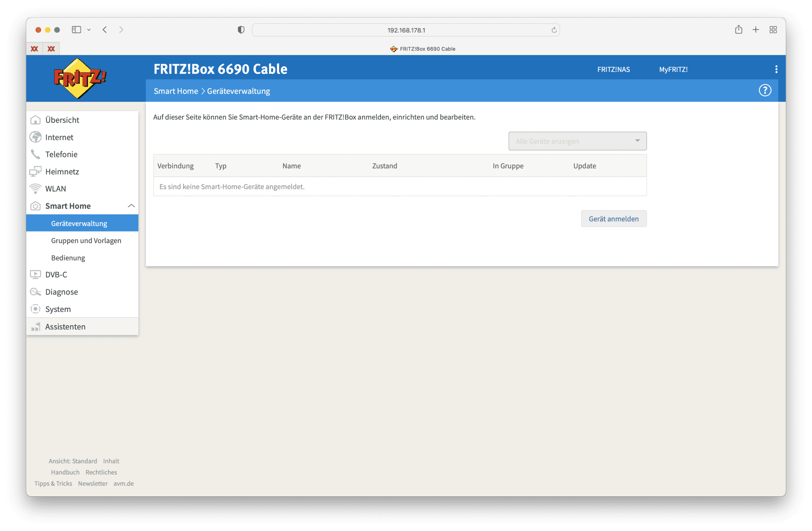Click the Update column header
The height and width of the screenshot is (531, 812).
point(584,166)
